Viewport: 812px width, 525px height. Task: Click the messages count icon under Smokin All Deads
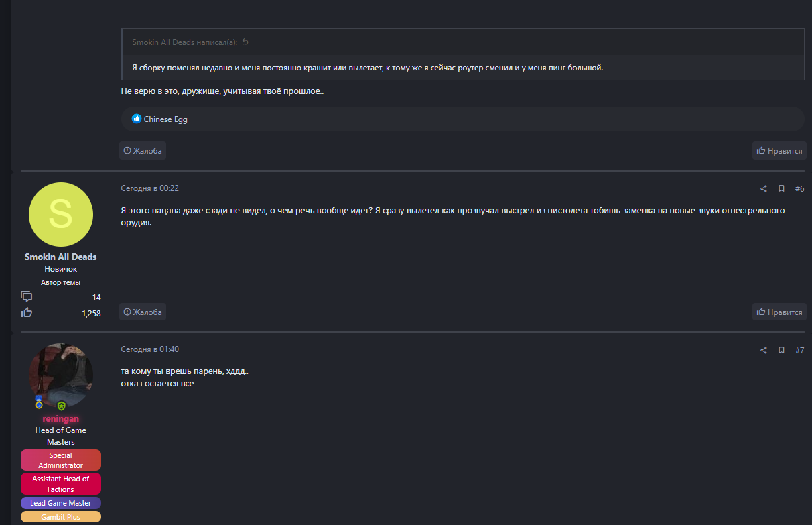point(27,296)
